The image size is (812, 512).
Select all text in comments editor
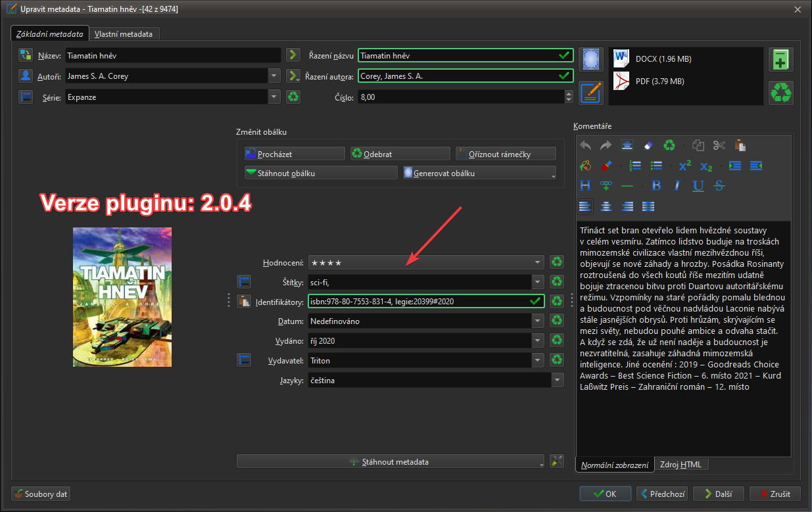click(x=627, y=145)
